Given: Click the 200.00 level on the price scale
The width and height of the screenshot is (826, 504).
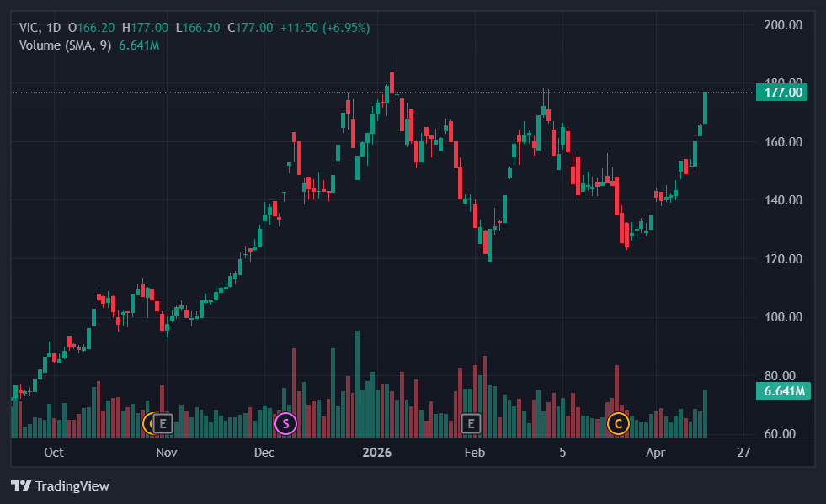Looking at the screenshot, I should 782,25.
